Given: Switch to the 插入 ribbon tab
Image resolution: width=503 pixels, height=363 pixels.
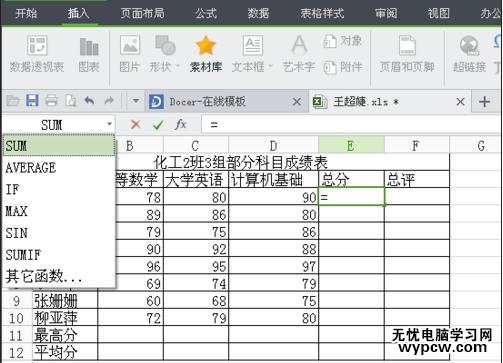Looking at the screenshot, I should [79, 13].
